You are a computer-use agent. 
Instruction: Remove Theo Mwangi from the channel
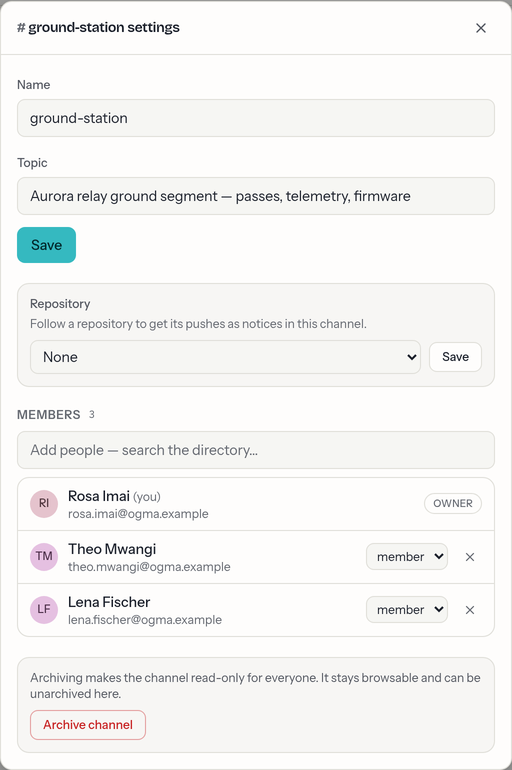[470, 557]
